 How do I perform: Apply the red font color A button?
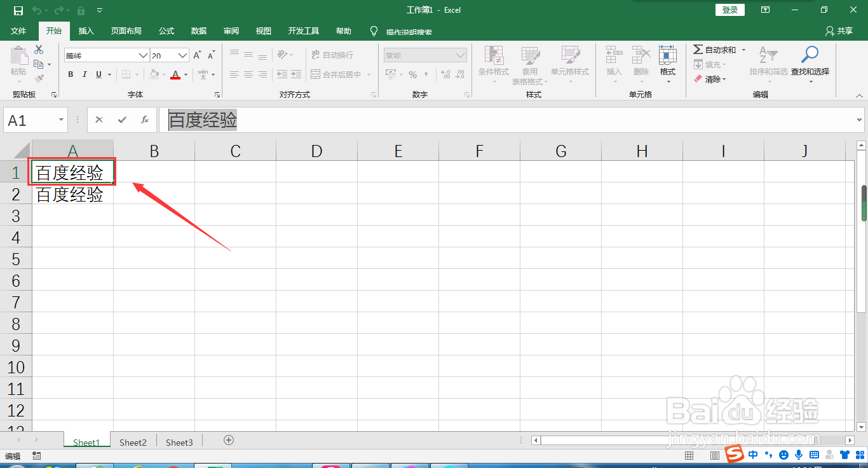click(175, 74)
